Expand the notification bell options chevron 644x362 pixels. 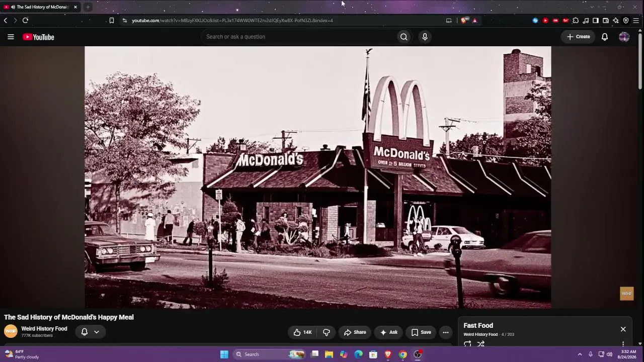pos(97,332)
